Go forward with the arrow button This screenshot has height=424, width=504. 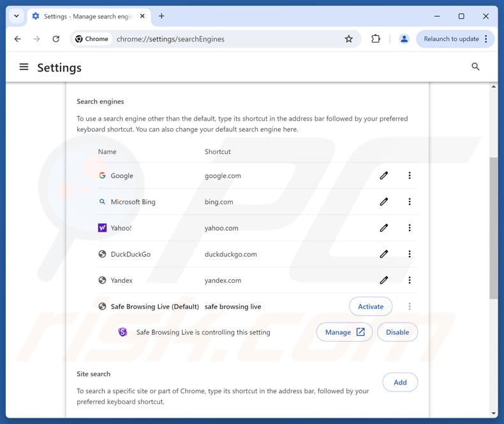(36, 39)
